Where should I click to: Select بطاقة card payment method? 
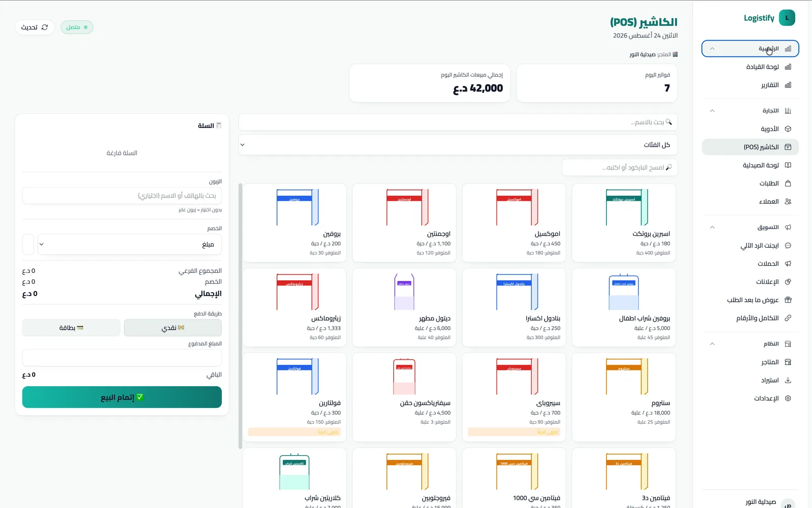coord(71,328)
